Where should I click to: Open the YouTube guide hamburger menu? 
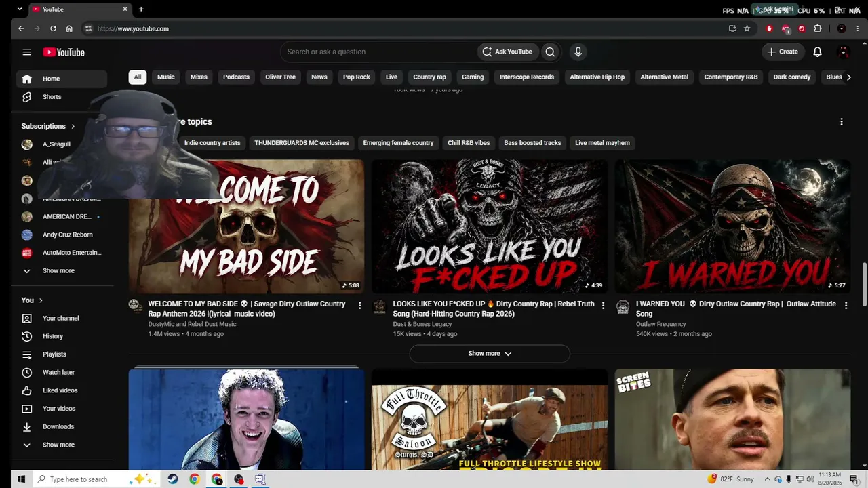pyautogui.click(x=26, y=52)
